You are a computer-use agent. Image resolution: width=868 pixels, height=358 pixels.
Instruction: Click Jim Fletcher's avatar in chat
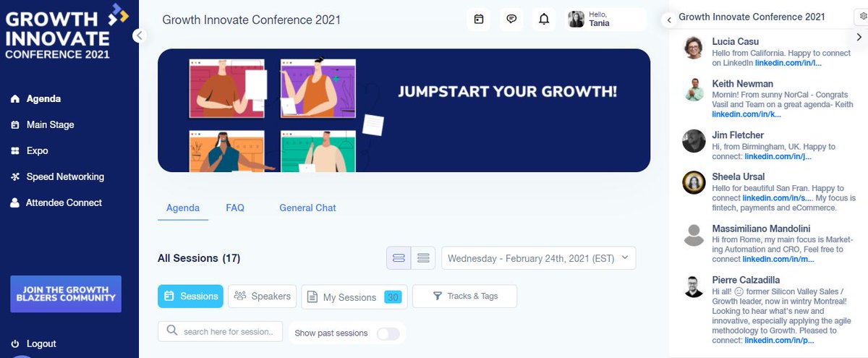694,140
